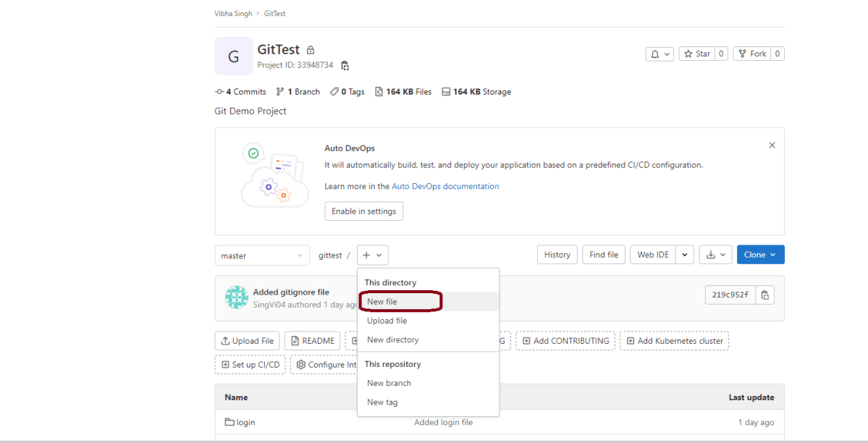Open the Auto DevOps documentation link

[445, 186]
